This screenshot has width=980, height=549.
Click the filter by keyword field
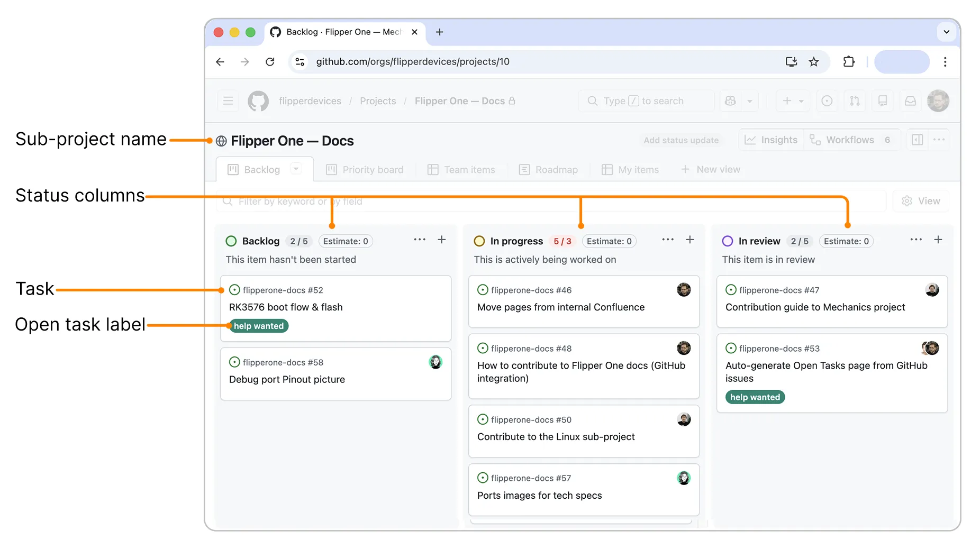[x=551, y=201]
